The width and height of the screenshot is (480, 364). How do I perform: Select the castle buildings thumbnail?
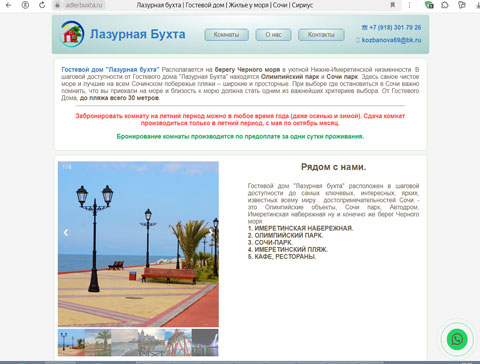click(x=151, y=342)
